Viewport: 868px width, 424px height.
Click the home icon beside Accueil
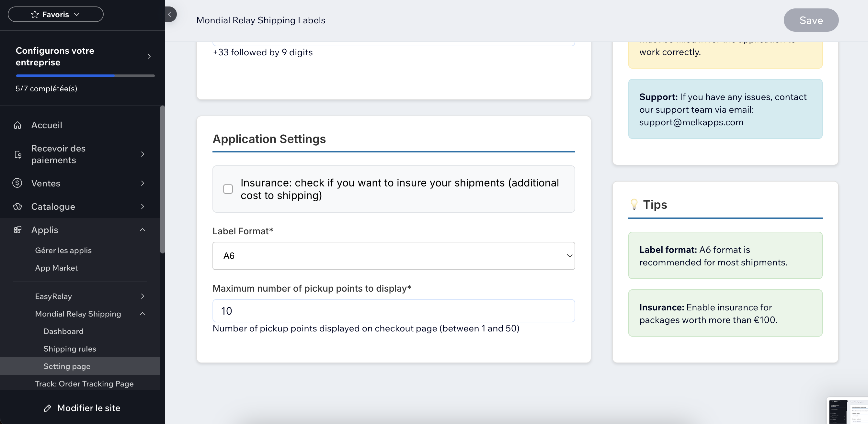(x=18, y=125)
